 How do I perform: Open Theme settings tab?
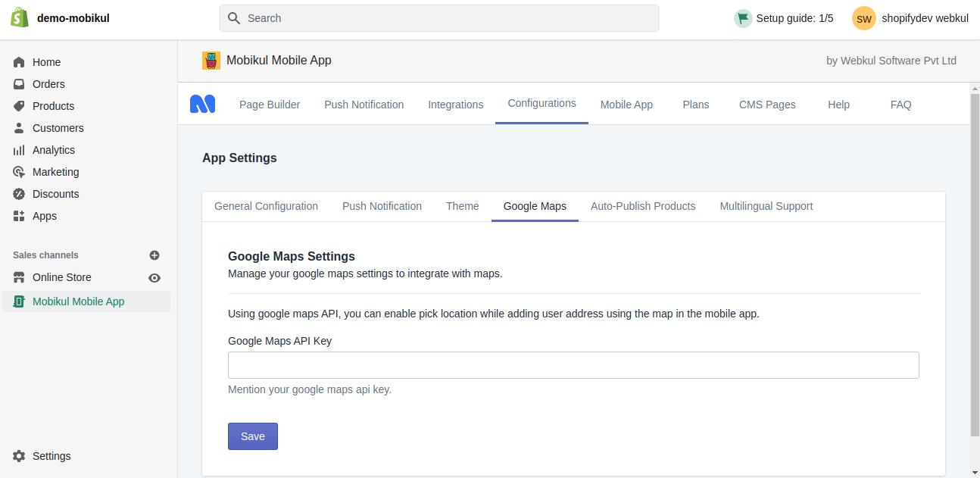click(x=463, y=206)
